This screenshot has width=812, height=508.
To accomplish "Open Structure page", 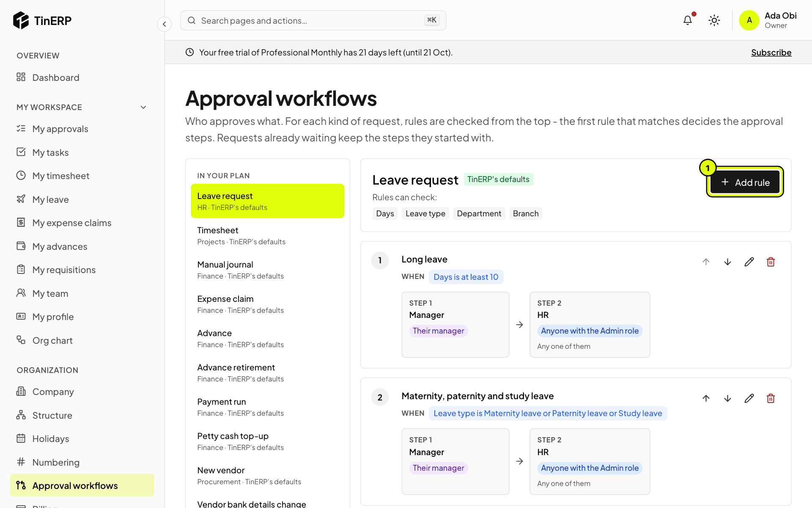I will [82, 415].
